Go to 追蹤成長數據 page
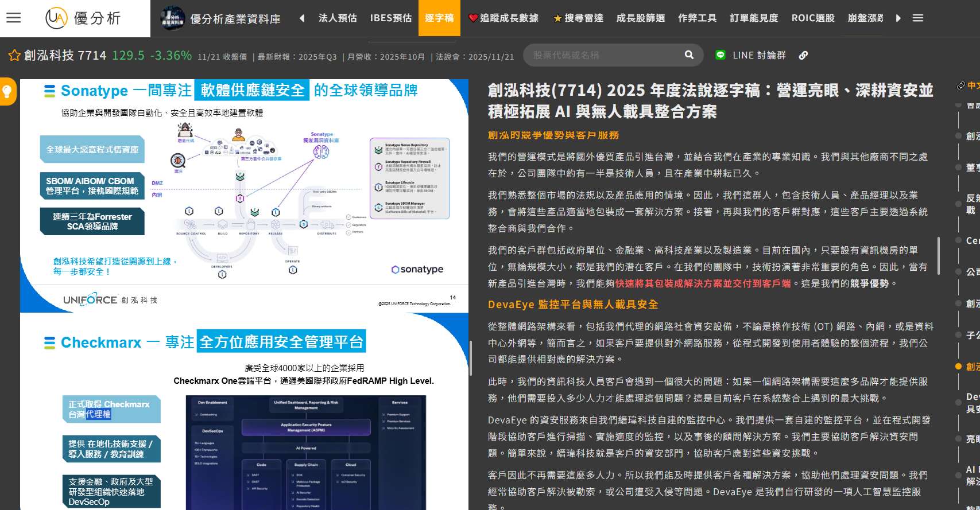The height and width of the screenshot is (510, 980). (x=503, y=18)
